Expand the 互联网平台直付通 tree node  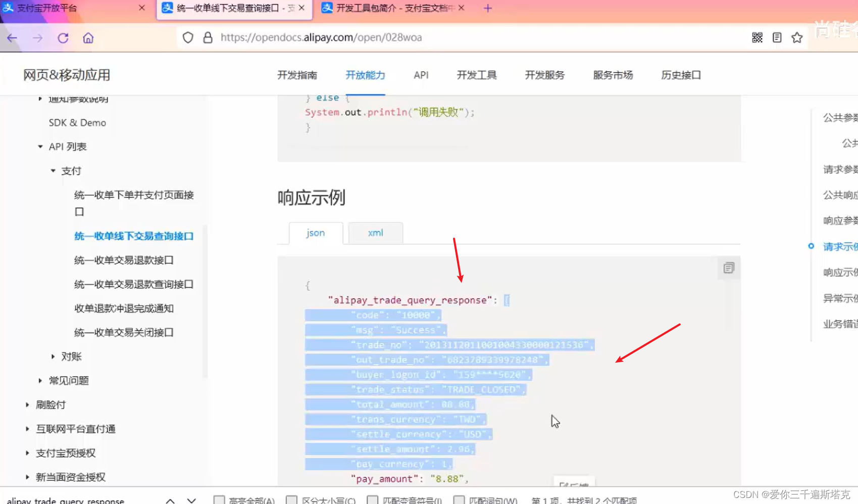27,429
